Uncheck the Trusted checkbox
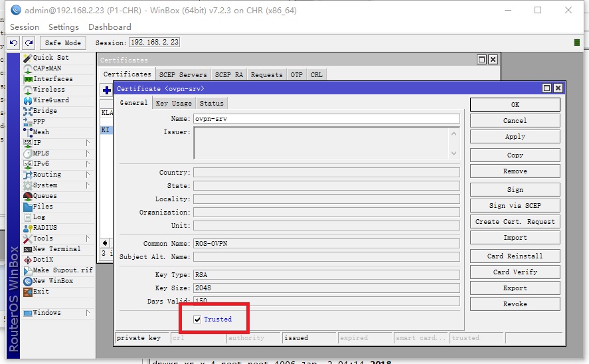589x364 pixels. (x=197, y=319)
